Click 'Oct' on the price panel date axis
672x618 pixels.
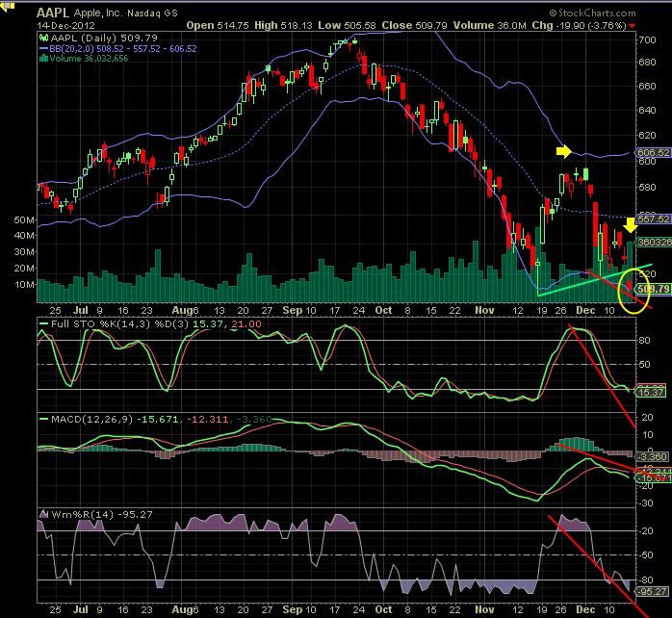click(383, 310)
